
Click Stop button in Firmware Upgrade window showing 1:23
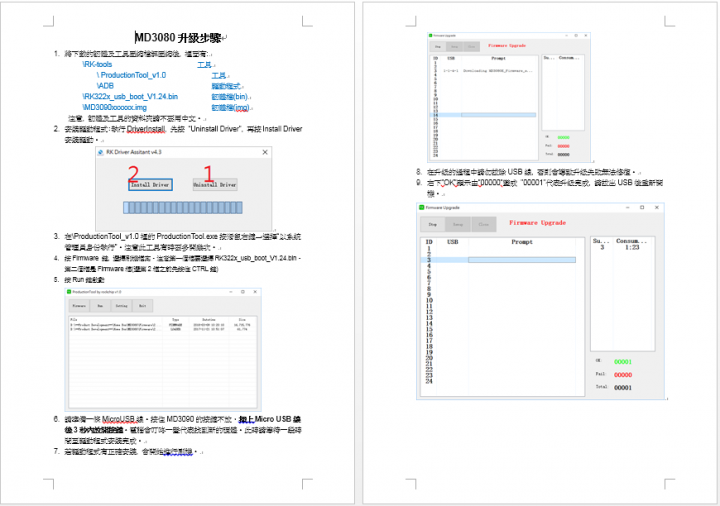(x=433, y=225)
